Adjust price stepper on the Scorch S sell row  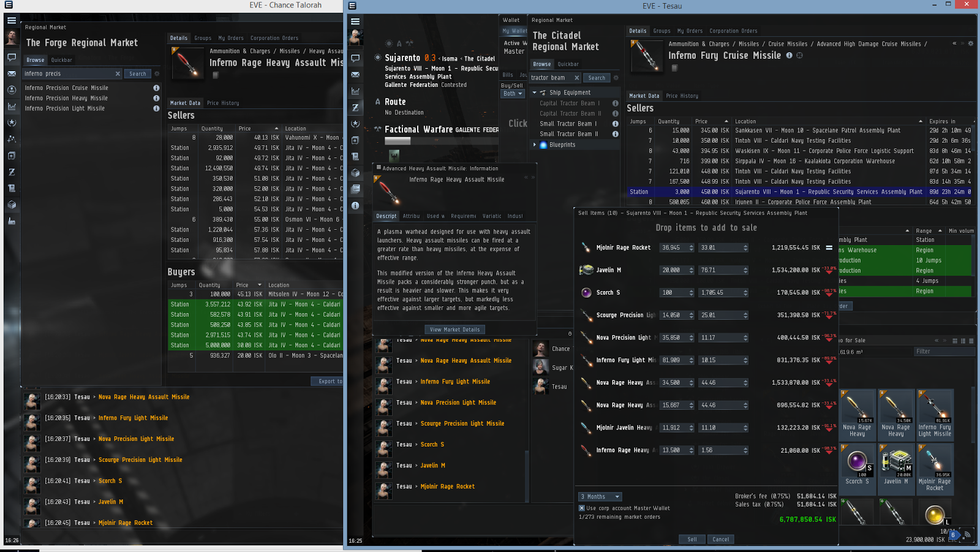[745, 293]
